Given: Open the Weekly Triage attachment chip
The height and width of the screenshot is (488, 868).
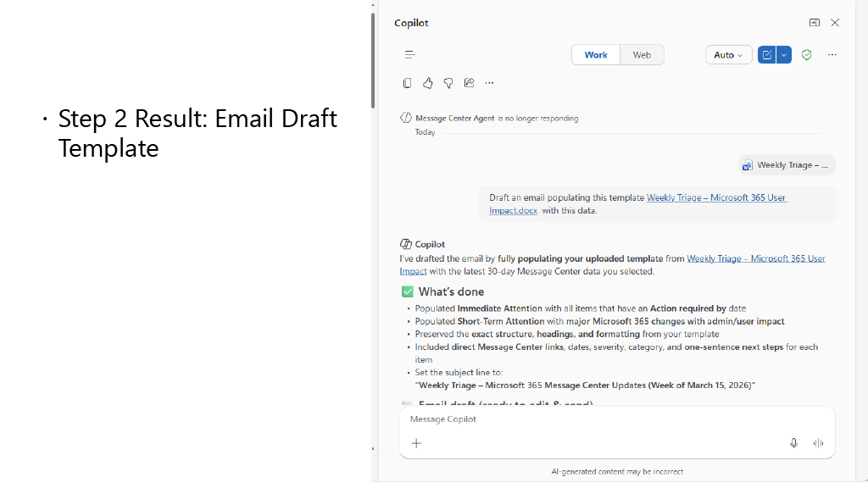Looking at the screenshot, I should 787,165.
